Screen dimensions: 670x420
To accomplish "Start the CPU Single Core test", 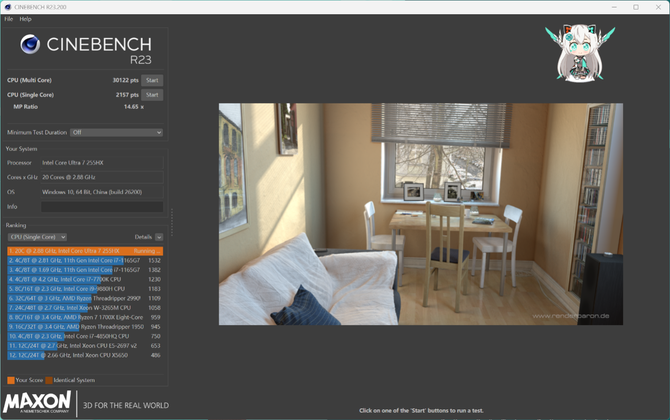I will pos(152,95).
